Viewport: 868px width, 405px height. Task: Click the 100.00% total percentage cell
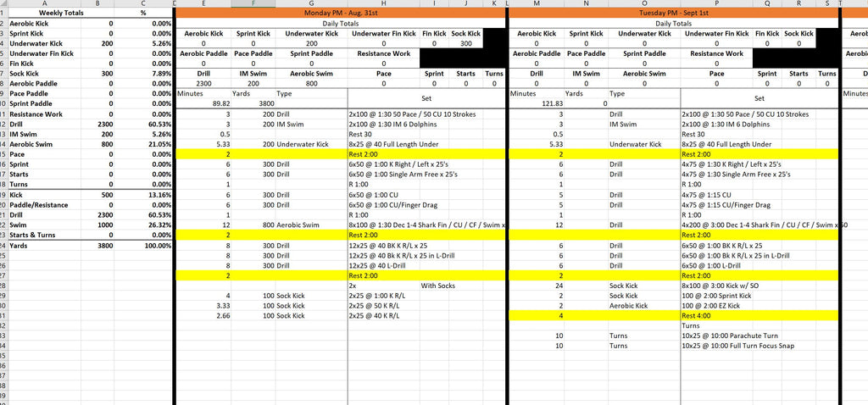click(143, 245)
